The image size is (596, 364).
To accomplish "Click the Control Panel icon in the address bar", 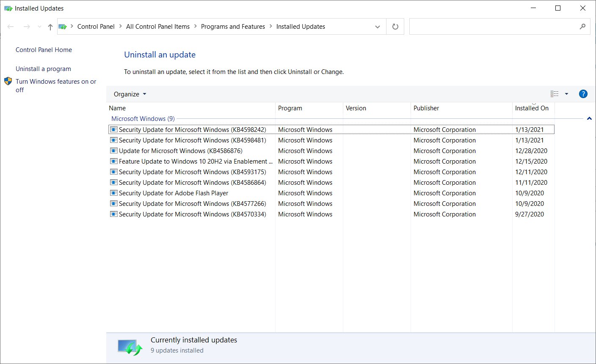I will 63,27.
